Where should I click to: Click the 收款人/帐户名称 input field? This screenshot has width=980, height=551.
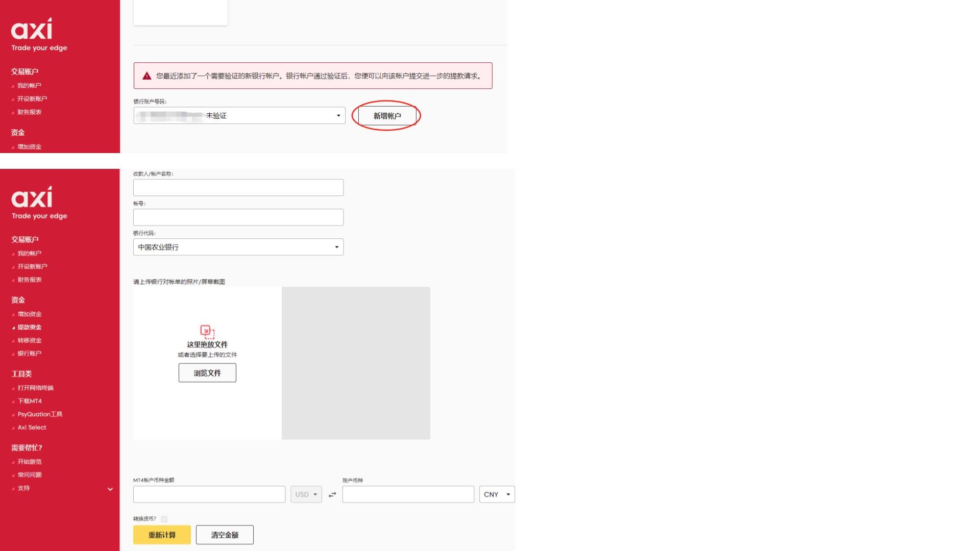(238, 188)
